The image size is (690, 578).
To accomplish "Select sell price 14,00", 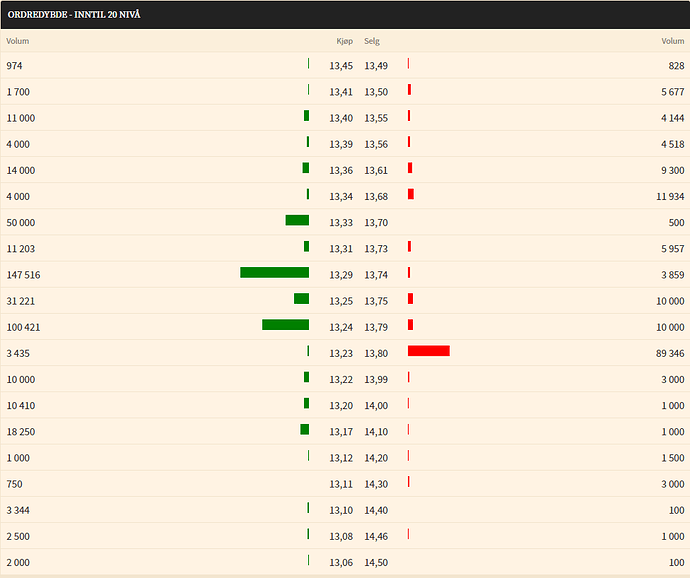I will (376, 406).
